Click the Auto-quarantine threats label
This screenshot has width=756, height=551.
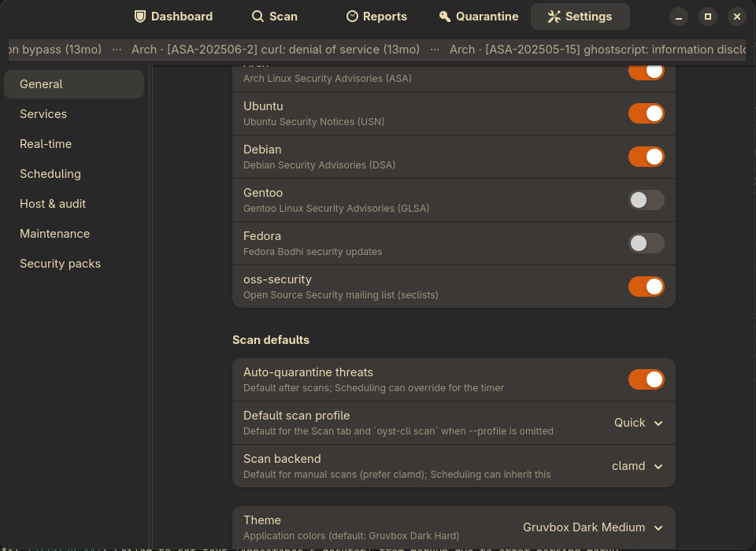pos(308,372)
